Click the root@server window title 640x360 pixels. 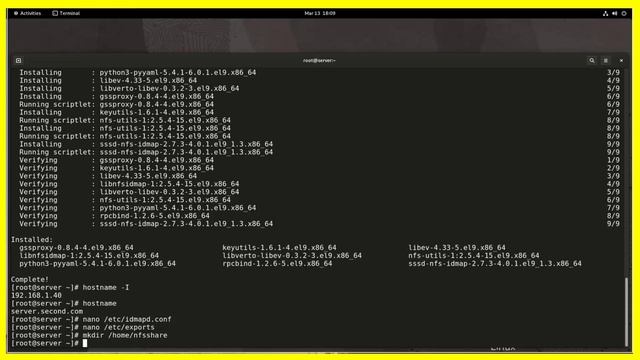[x=319, y=60]
